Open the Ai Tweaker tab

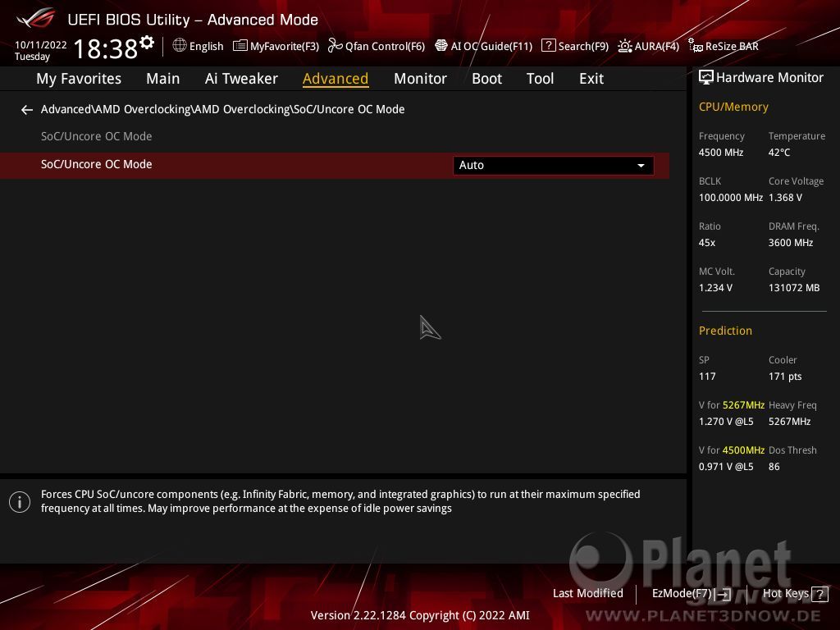pyautogui.click(x=241, y=79)
